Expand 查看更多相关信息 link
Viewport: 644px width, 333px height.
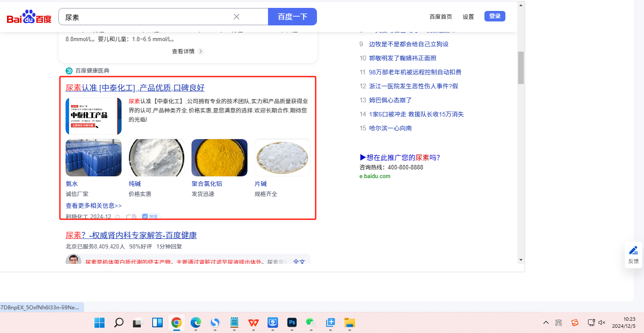tap(94, 205)
